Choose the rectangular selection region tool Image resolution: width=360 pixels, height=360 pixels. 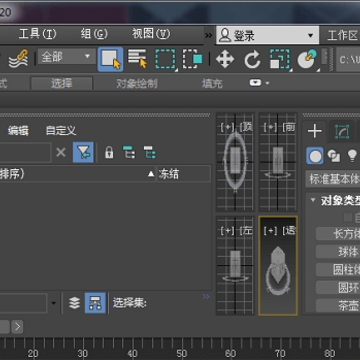point(166,59)
